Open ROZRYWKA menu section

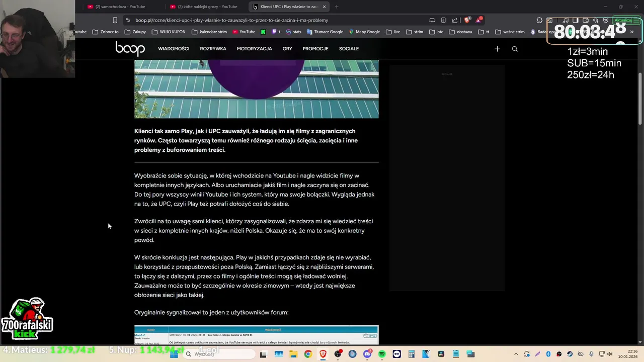[213, 49]
